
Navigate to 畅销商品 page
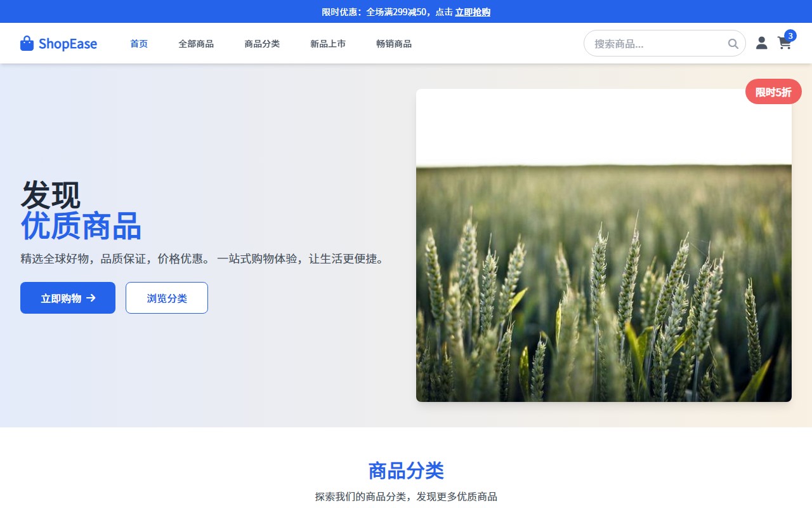coord(394,44)
